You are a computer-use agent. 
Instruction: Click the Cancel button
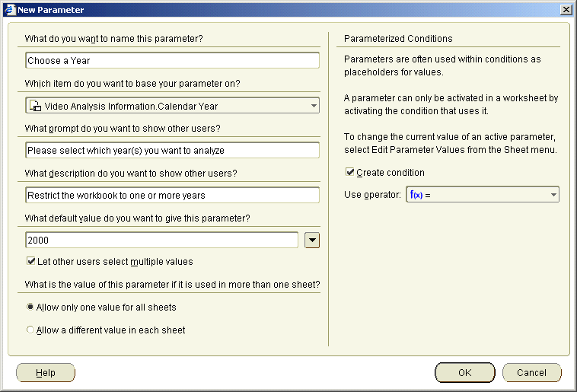pos(532,373)
